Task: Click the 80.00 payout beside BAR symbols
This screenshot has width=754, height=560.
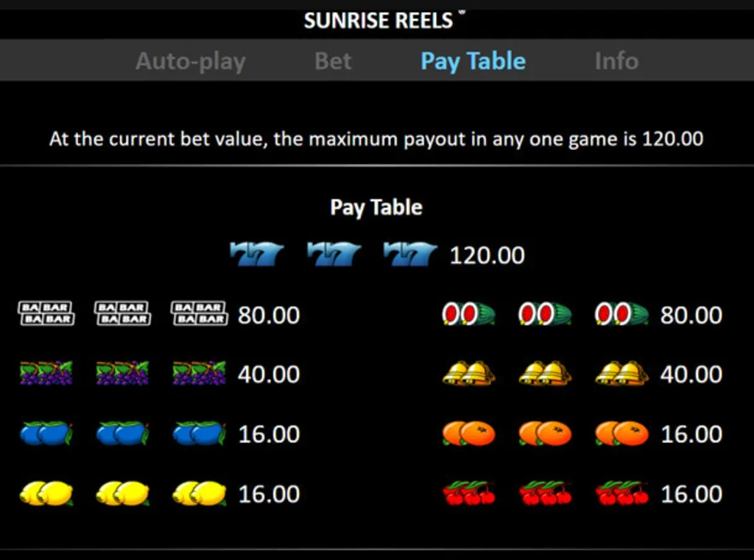Action: point(269,315)
